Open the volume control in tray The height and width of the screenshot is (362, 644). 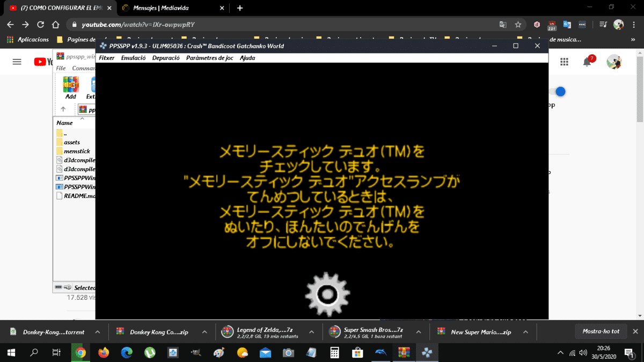[x=583, y=352]
